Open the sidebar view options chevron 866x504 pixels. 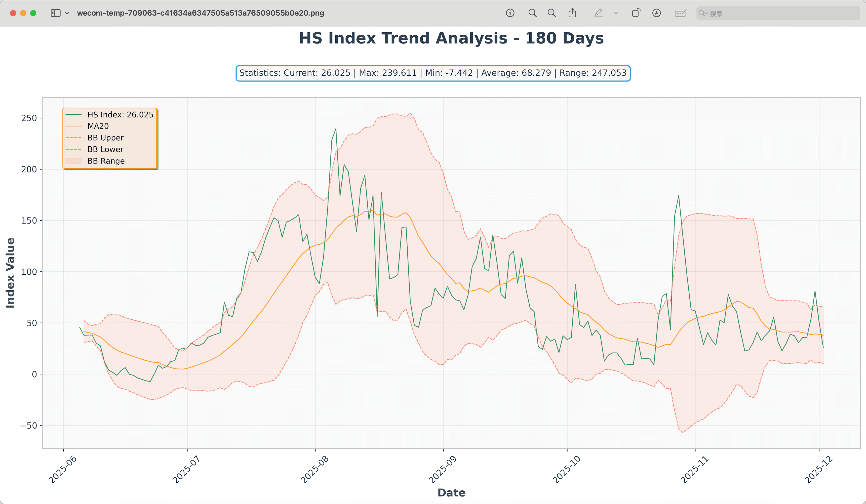[x=67, y=13]
